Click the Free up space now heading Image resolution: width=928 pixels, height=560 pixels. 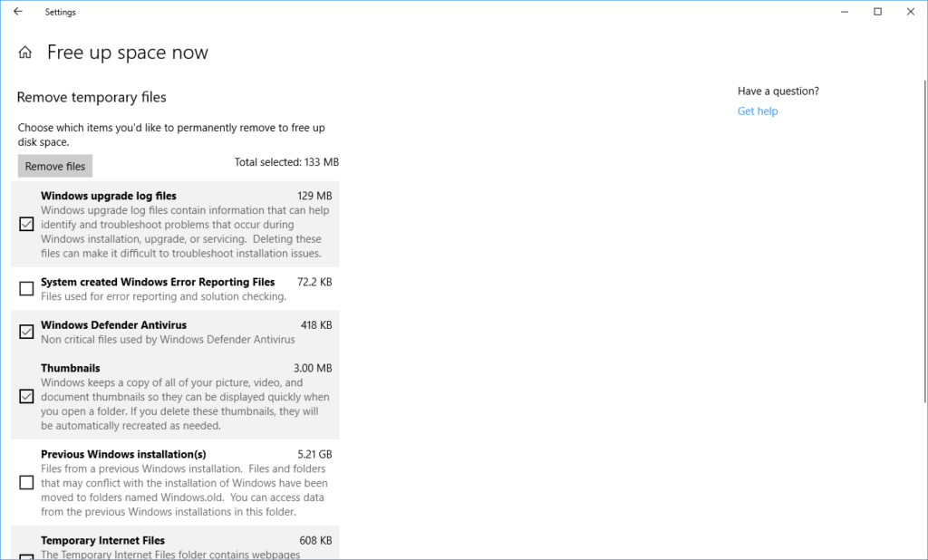tap(127, 52)
